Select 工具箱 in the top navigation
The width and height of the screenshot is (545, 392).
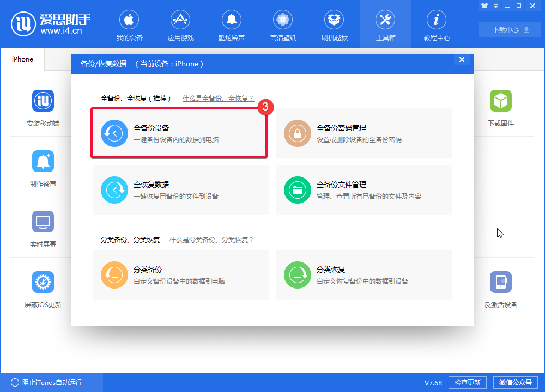[x=385, y=24]
